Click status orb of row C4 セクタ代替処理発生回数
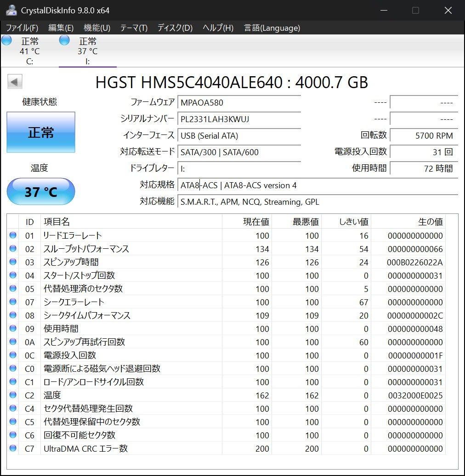This screenshot has width=465, height=476. [13, 408]
